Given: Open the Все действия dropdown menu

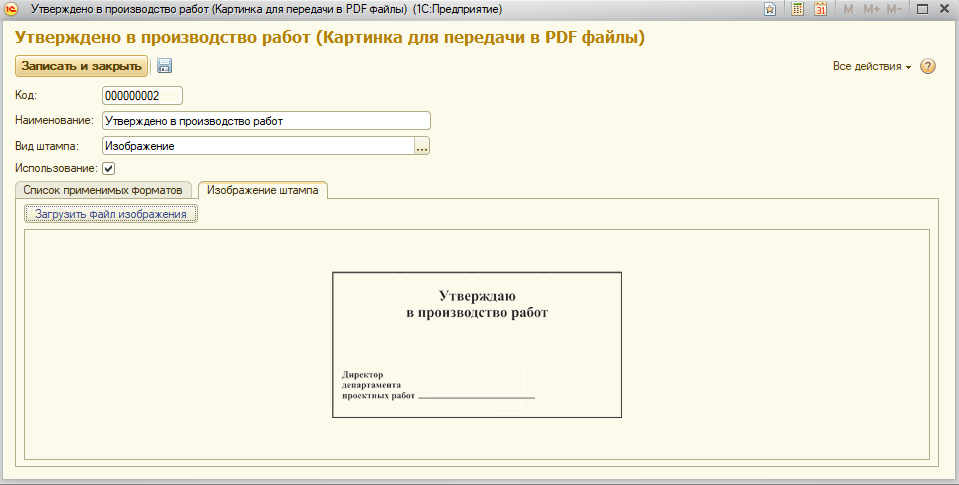Looking at the screenshot, I should point(872,66).
